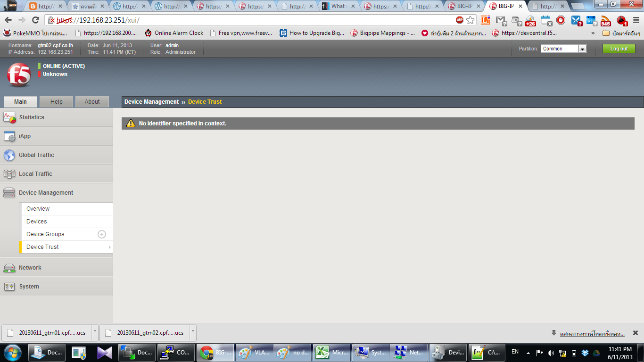Screen dimensions: 644x362
Task: Open options arrow for gtm01 download
Action: pyautogui.click(x=95, y=332)
